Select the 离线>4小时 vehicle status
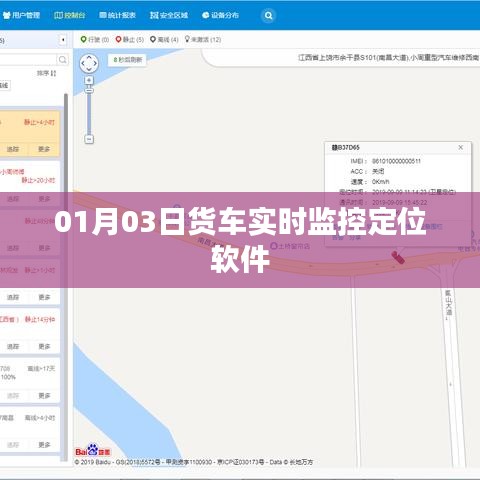 (40, 418)
